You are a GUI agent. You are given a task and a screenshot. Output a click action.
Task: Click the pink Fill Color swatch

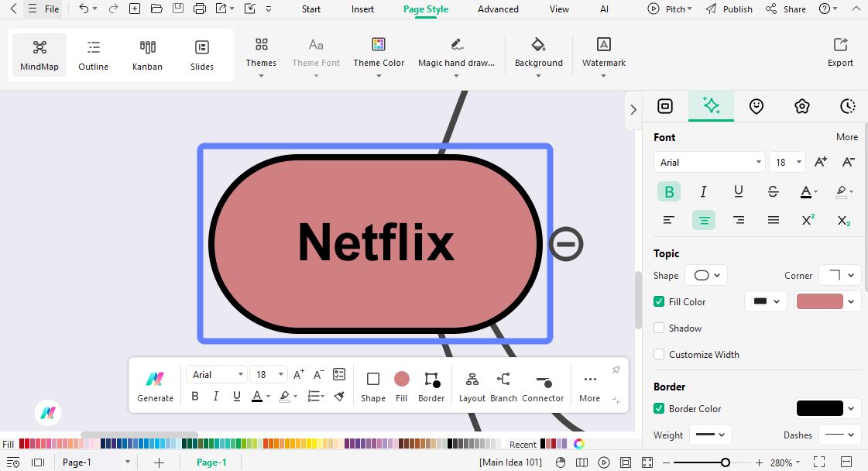819,301
